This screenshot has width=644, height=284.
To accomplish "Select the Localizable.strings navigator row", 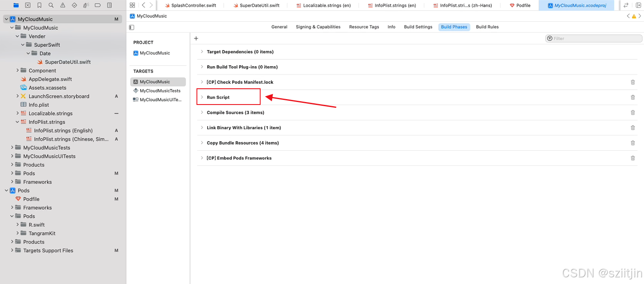I will 63,113.
